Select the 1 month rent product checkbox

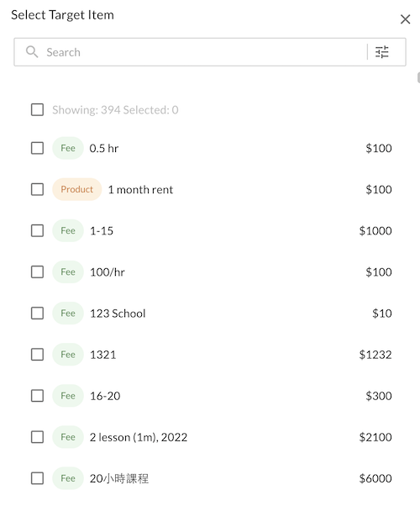38,189
